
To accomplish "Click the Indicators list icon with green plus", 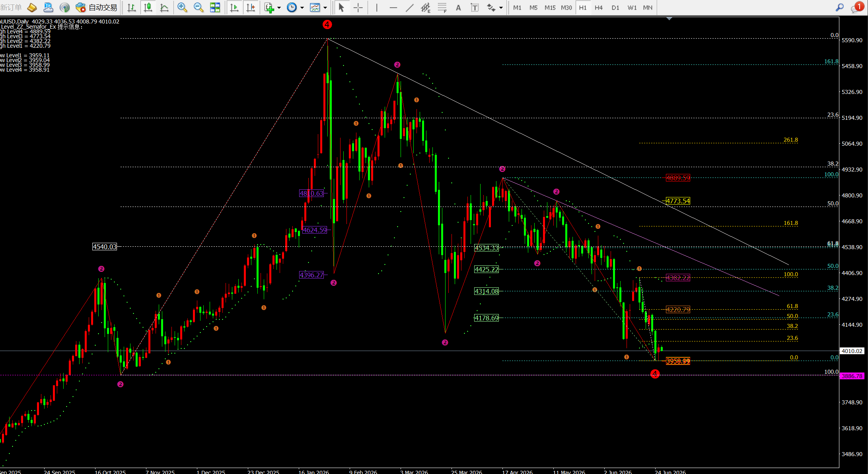I will tap(269, 7).
